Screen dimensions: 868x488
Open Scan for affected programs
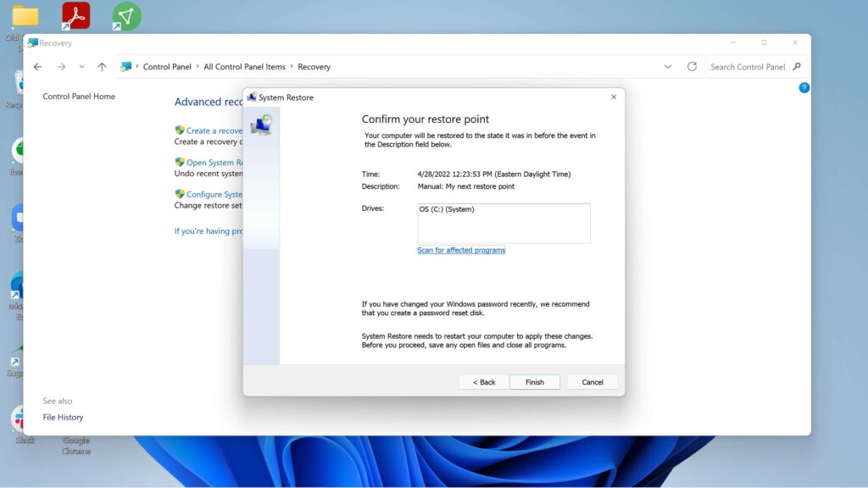[460, 250]
